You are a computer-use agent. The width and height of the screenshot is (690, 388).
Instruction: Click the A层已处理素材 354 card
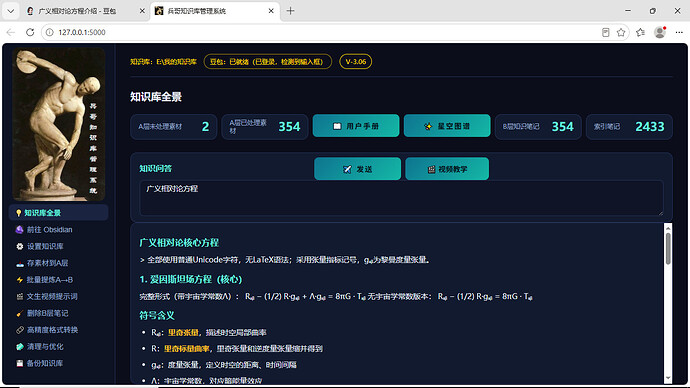264,127
